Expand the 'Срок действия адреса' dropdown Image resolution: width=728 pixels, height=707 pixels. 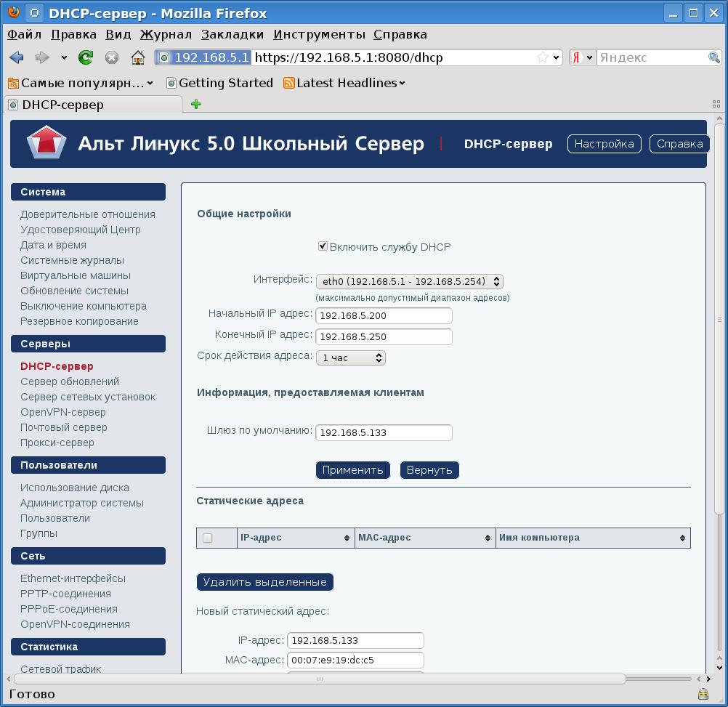tap(350, 357)
